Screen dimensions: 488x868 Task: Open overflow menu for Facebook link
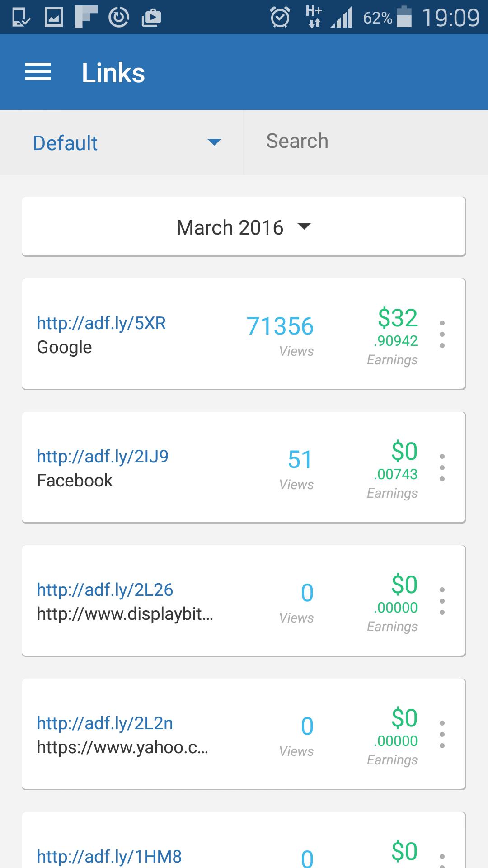point(442,467)
